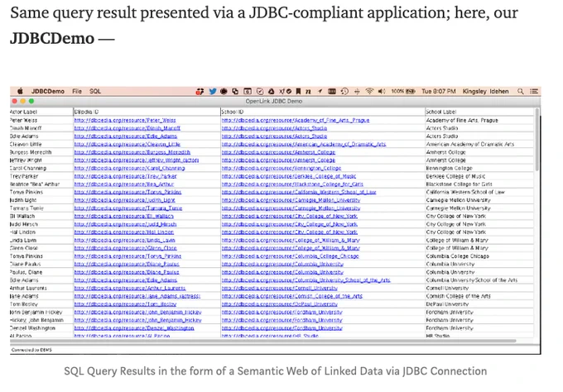Open the Columbia_University_School_of_the_Arts link
Image resolution: width=563 pixels, height=392 pixels.
click(306, 280)
